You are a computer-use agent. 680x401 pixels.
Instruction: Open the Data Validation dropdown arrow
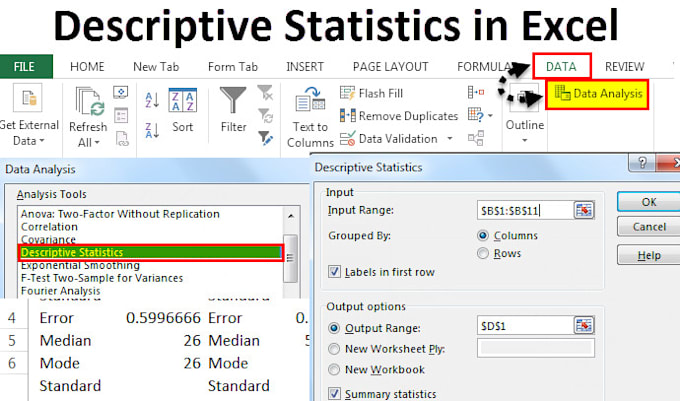click(450, 139)
